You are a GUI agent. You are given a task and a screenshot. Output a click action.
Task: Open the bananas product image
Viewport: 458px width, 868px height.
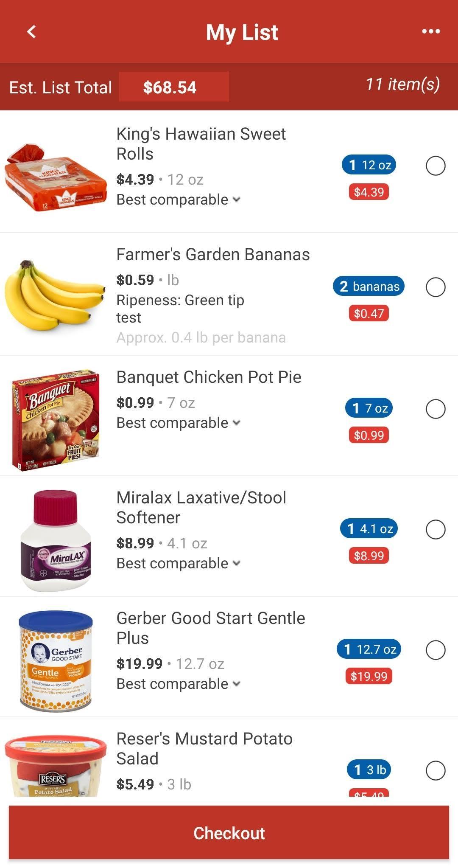54,294
